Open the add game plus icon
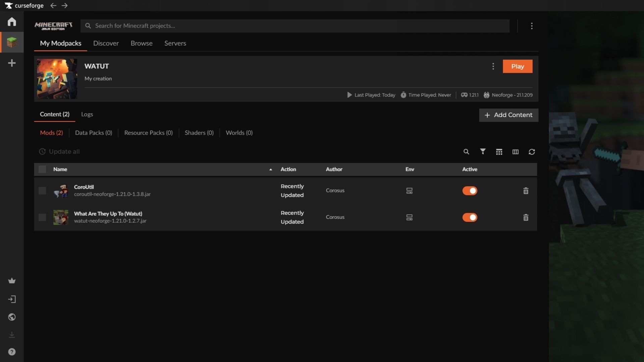 pos(12,63)
